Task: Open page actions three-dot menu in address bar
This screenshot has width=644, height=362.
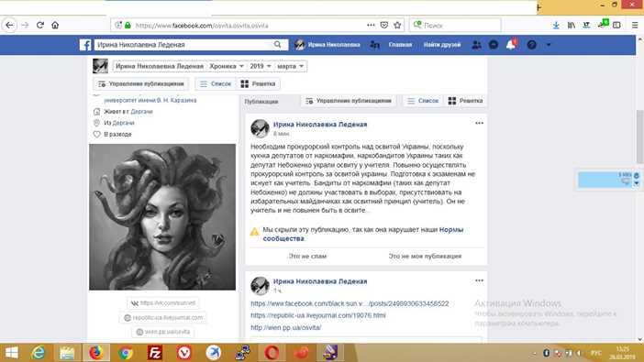Action: point(371,25)
